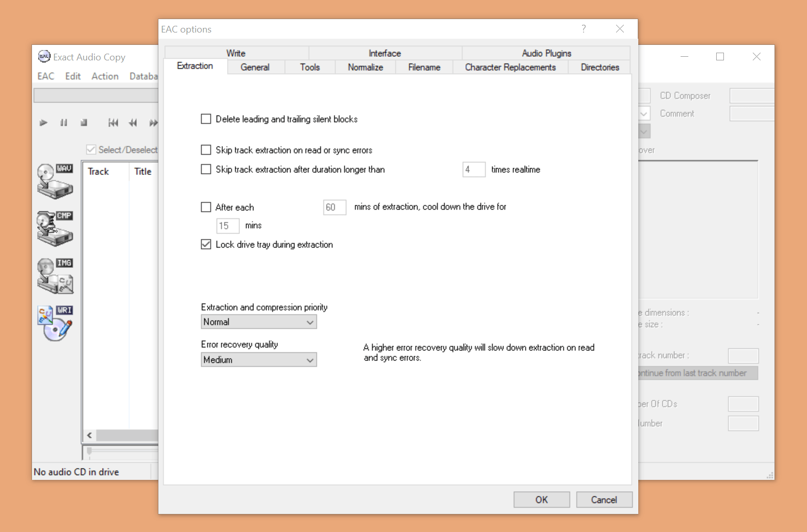
Task: Dismiss the dialog with Cancel
Action: 604,499
